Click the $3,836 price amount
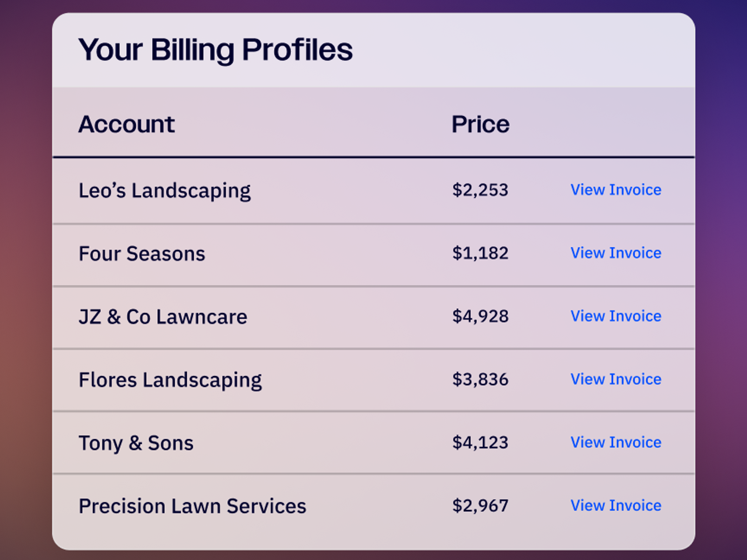The width and height of the screenshot is (747, 560). tap(480, 379)
